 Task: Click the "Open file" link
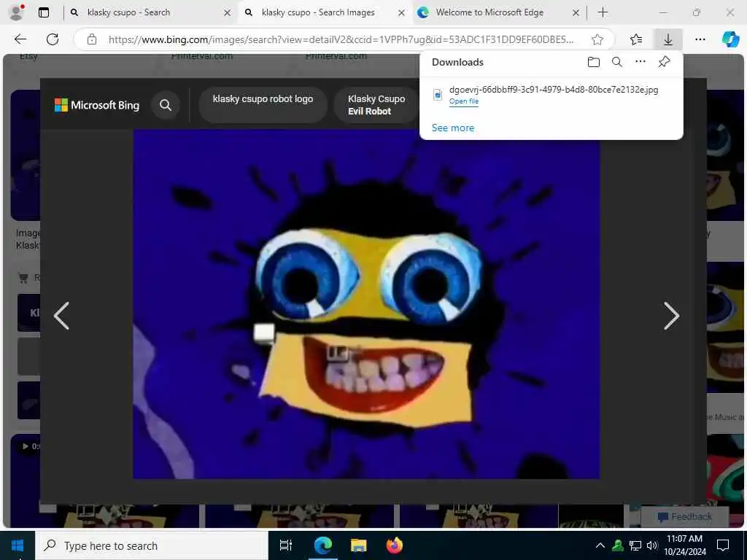pos(463,101)
